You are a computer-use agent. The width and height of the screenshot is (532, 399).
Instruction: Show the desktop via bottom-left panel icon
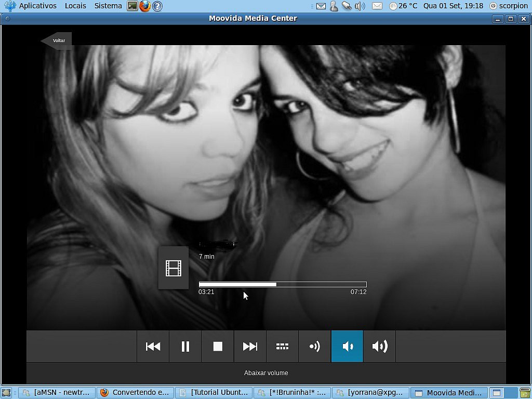[x=6, y=393]
